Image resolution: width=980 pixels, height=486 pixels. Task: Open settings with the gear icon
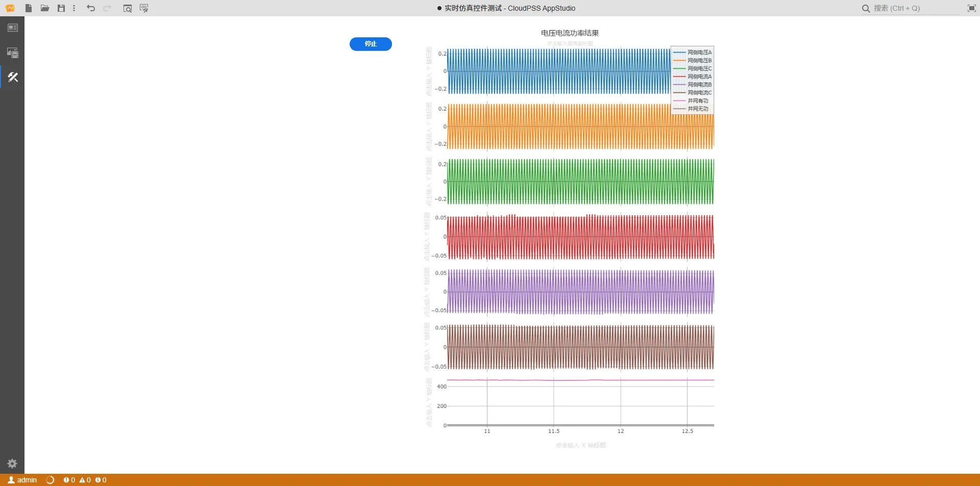(x=12, y=464)
